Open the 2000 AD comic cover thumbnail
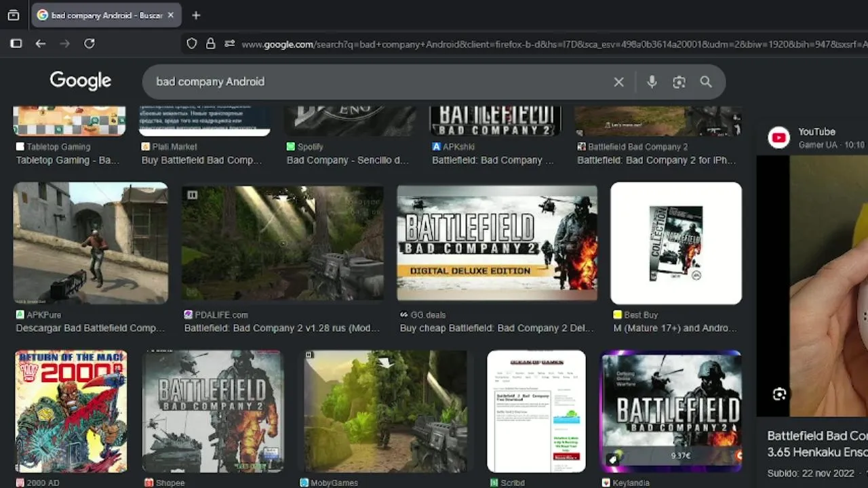This screenshot has width=868, height=488. pyautogui.click(x=71, y=411)
